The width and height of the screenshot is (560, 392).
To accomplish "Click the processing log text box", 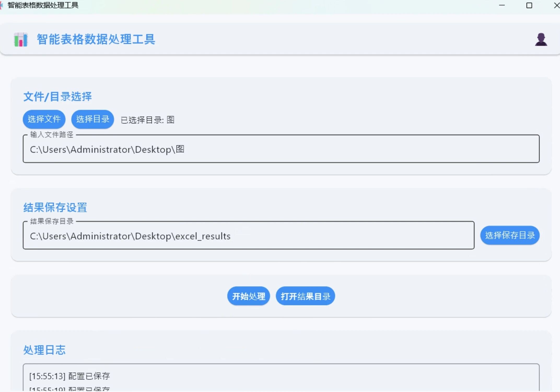I will [x=281, y=378].
